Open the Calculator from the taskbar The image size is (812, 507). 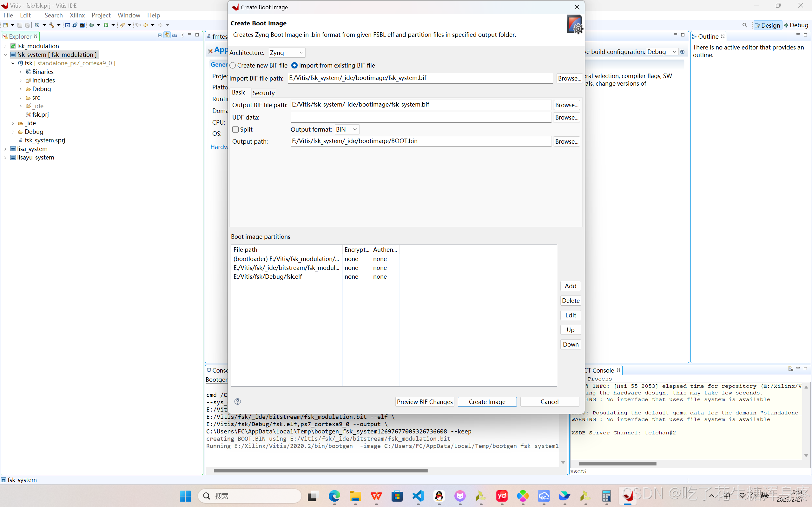coord(606,496)
